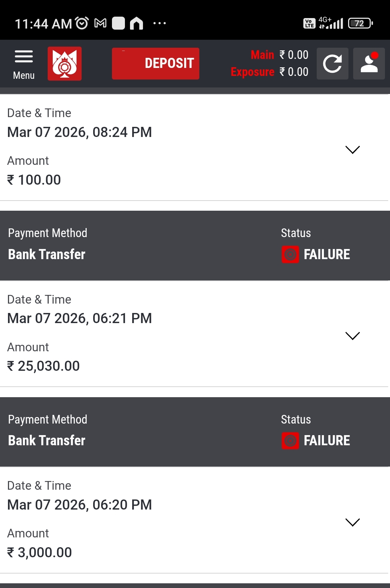The image size is (390, 588).
Task: Expand the ₹25,030.00 transaction details
Action: coord(352,336)
